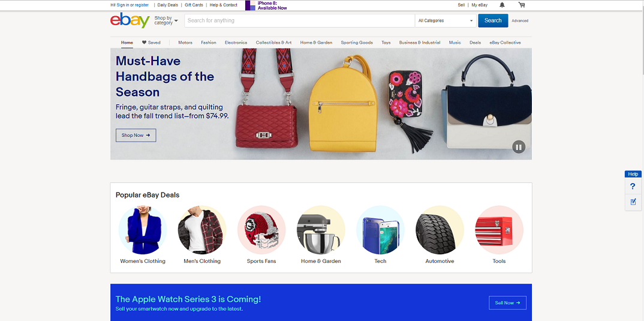Open the Automotive tire deal icon
644x321 pixels.
point(440,230)
